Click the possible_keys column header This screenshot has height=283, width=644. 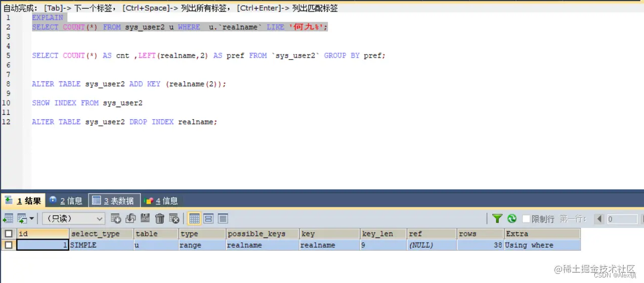pyautogui.click(x=262, y=233)
